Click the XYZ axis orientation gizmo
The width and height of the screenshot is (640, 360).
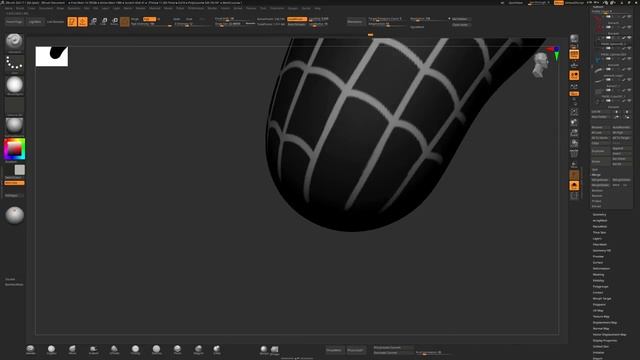click(555, 52)
